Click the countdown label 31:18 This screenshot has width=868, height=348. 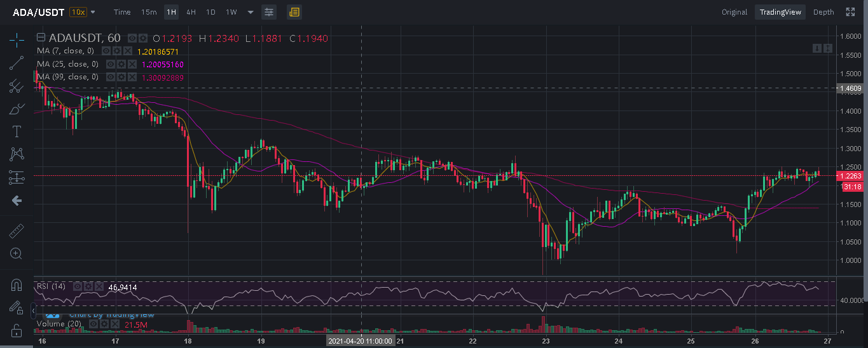[852, 187]
